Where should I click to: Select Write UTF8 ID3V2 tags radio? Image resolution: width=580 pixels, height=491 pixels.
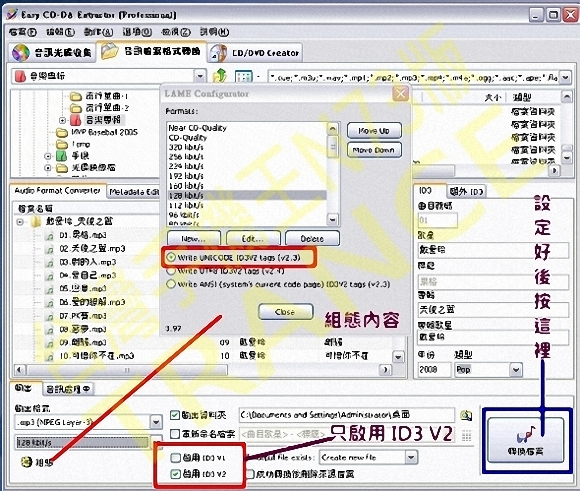click(171, 271)
